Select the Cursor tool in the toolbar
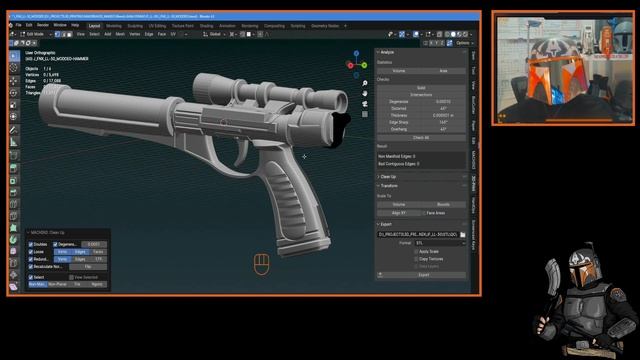This screenshot has height=360, width=640. click(x=14, y=68)
